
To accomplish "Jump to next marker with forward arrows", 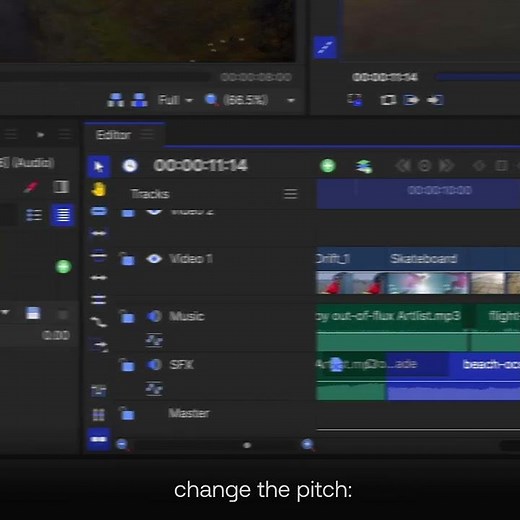I will tap(447, 166).
